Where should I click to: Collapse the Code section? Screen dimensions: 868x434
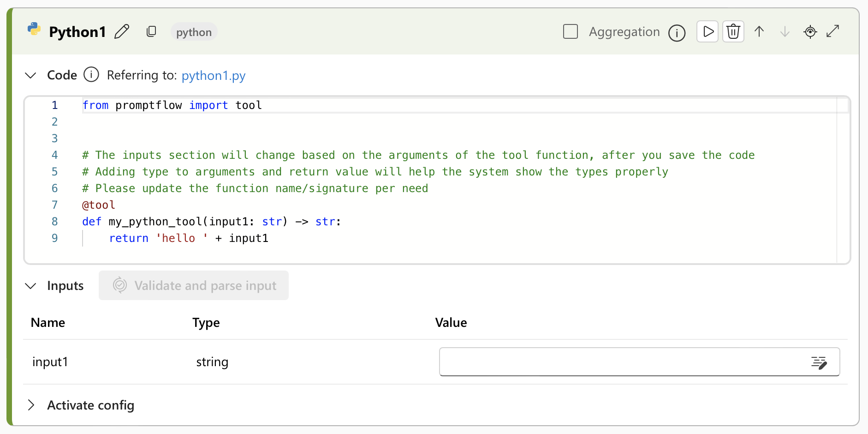pyautogui.click(x=30, y=75)
